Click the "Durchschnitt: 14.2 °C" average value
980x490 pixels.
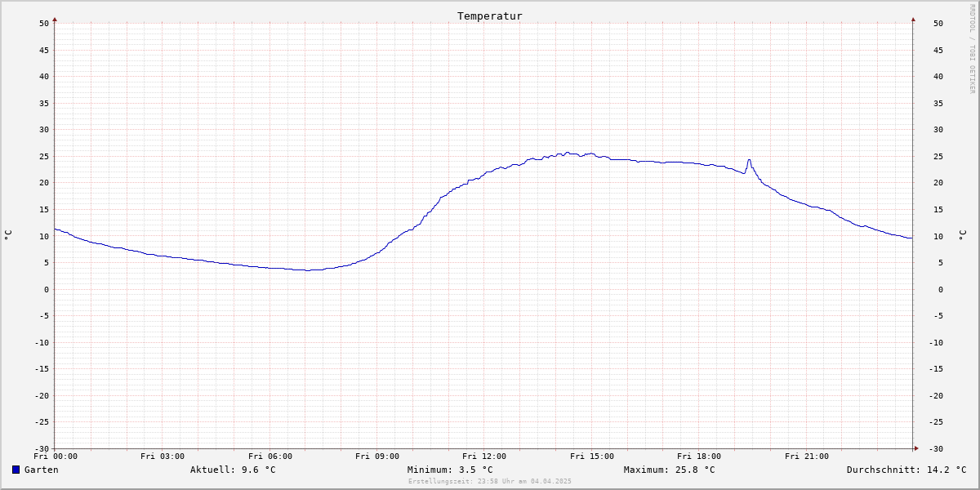click(906, 470)
